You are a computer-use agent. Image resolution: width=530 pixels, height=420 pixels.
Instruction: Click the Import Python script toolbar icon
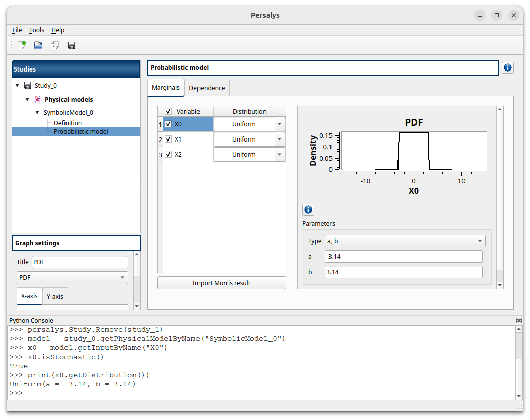[55, 45]
